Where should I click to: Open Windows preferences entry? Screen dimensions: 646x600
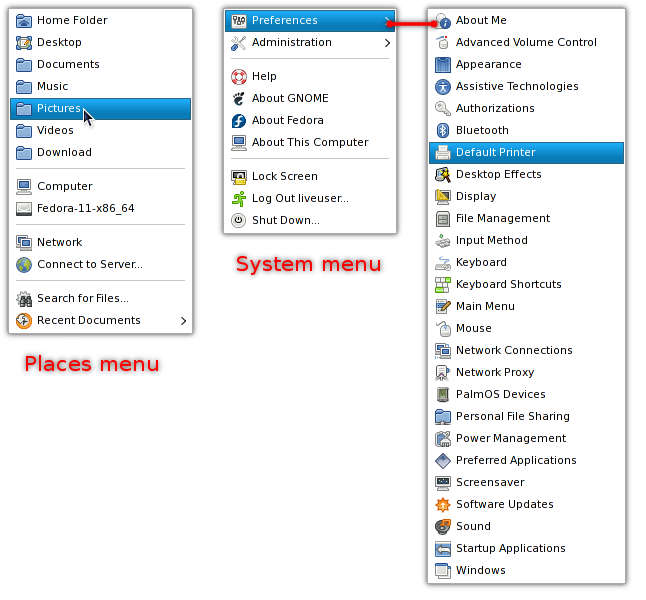(x=527, y=571)
